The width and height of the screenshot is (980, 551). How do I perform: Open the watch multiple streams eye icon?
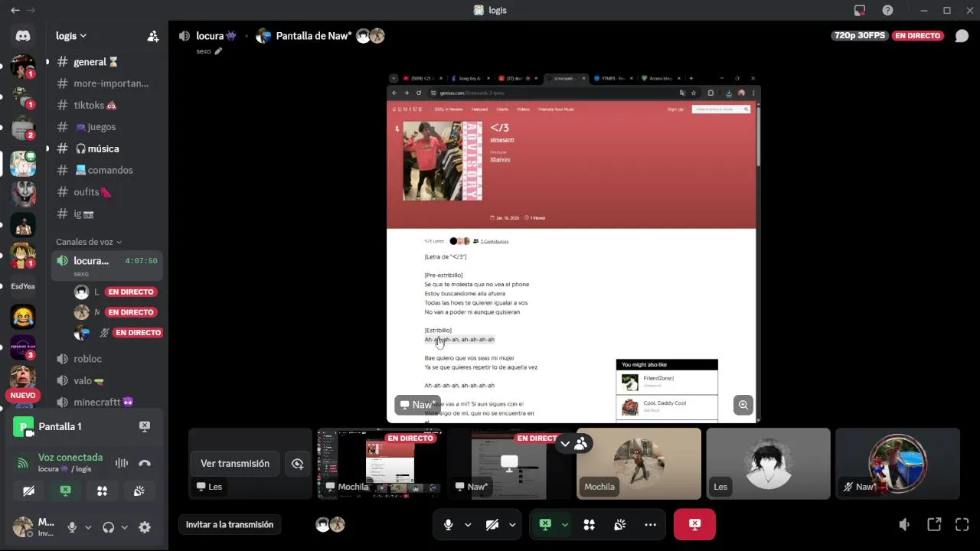point(298,464)
